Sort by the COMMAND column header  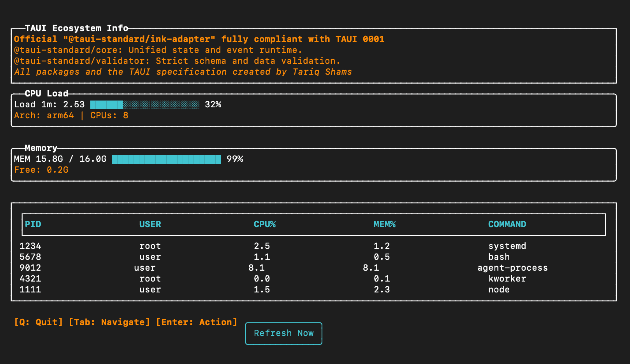click(507, 224)
